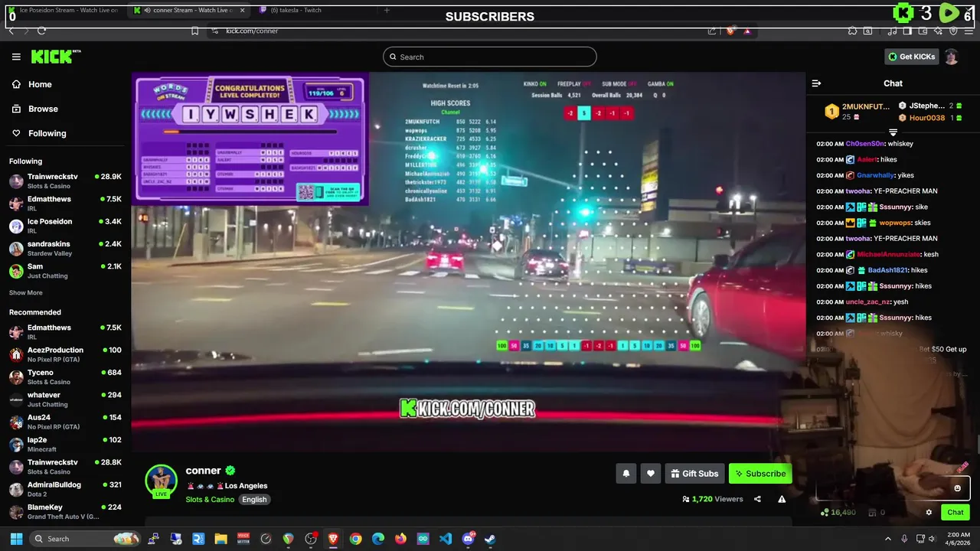Click the Windows taskbar Search box
This screenshot has height=551, width=980.
point(86,539)
